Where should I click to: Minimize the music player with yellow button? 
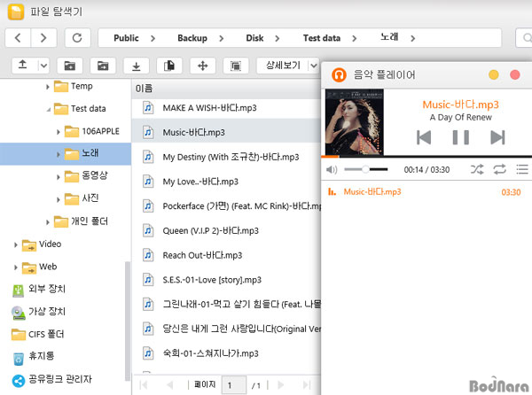(x=494, y=74)
